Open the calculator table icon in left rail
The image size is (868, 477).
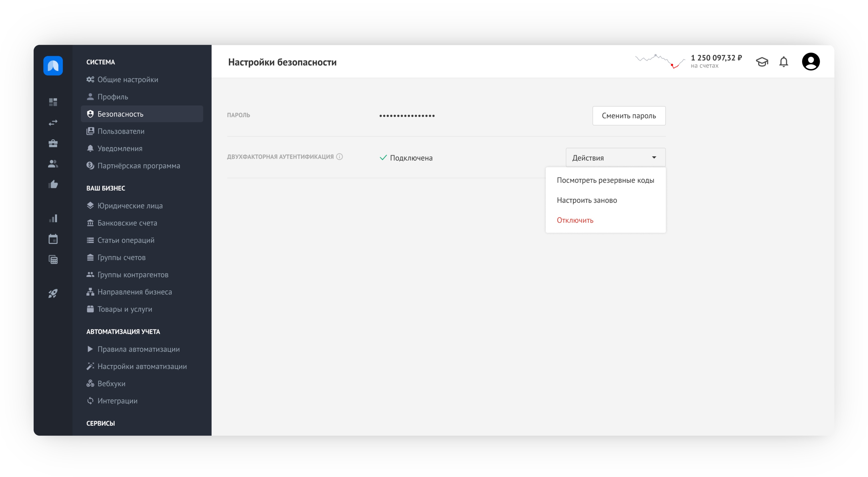pyautogui.click(x=53, y=260)
